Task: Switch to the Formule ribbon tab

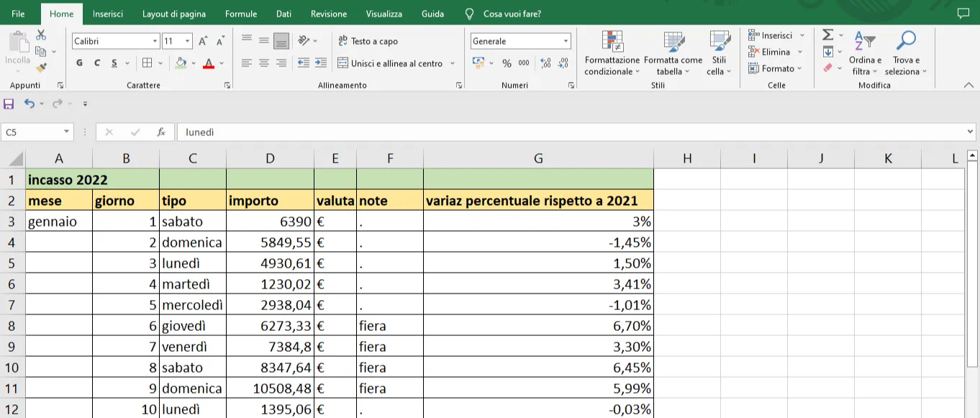Action: (x=241, y=14)
